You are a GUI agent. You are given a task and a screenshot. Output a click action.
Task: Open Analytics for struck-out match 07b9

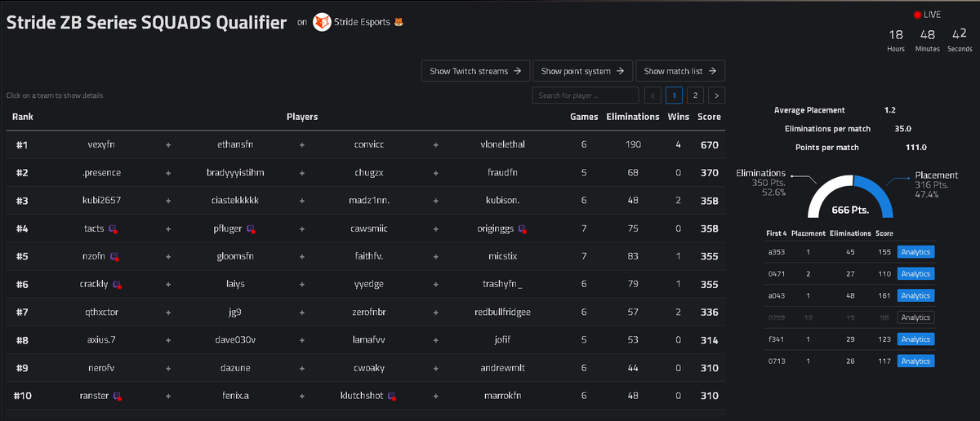915,317
